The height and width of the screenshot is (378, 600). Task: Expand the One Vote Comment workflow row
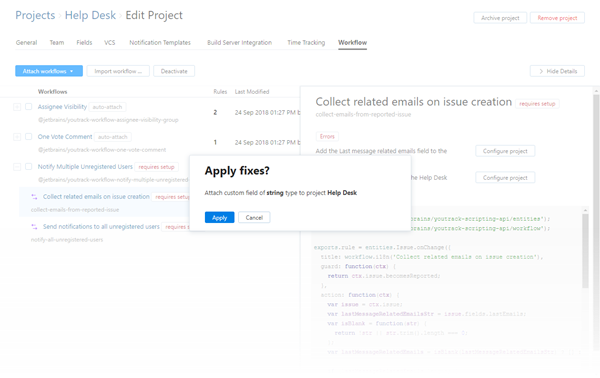[17, 137]
